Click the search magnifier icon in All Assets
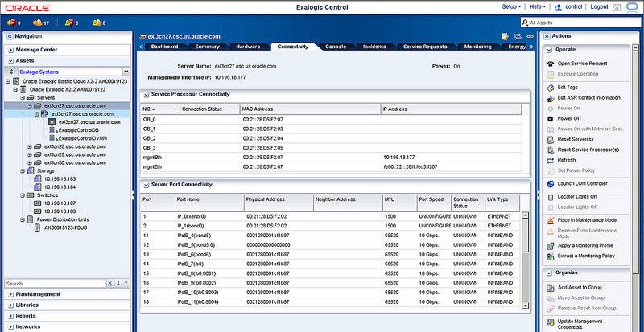Image resolution: width=644 pixels, height=332 pixels. pyautogui.click(x=525, y=23)
